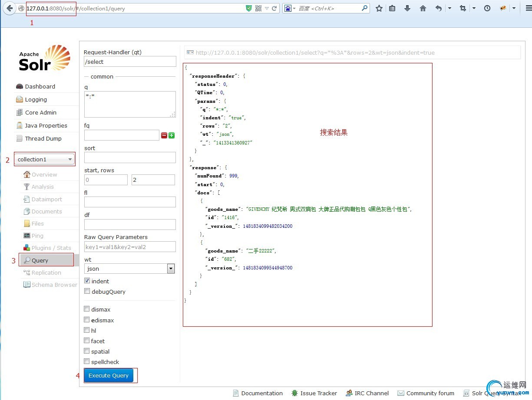Open the Files page
The image size is (532, 400).
coord(38,223)
